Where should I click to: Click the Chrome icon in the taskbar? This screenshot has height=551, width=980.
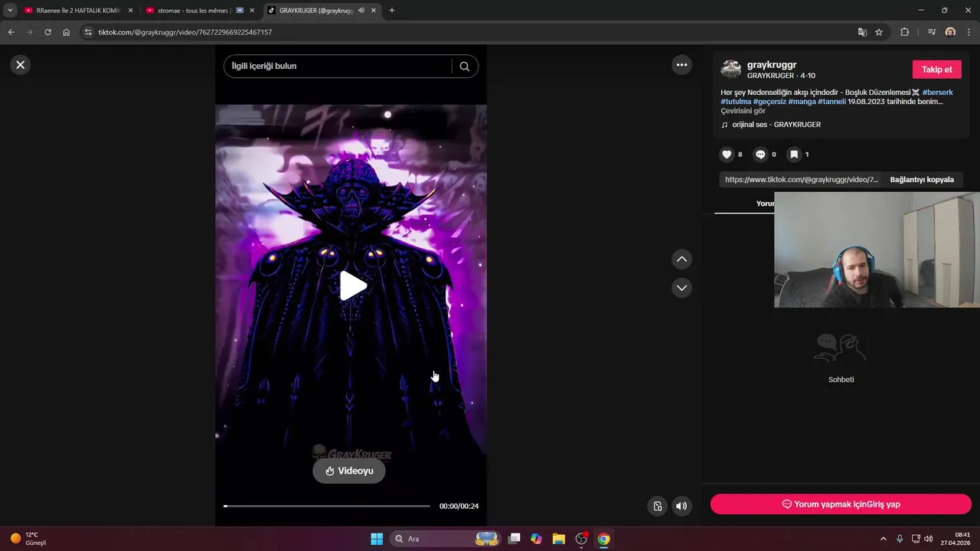(x=604, y=539)
